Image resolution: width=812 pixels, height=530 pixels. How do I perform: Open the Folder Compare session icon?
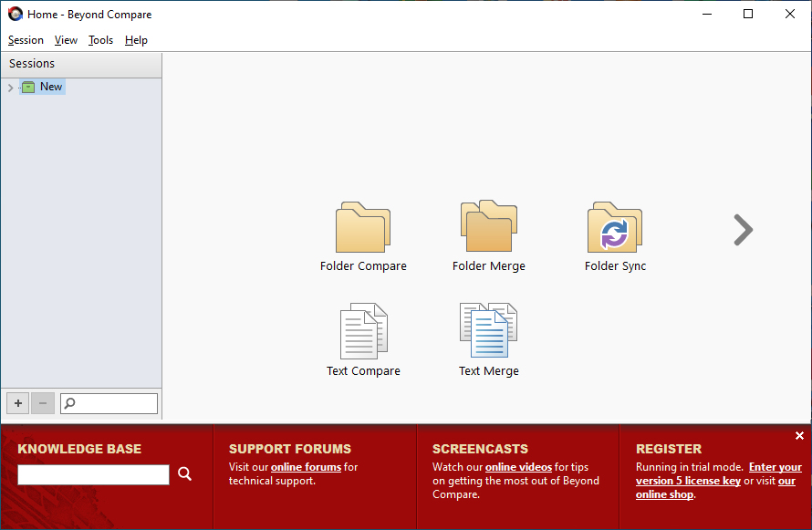363,228
